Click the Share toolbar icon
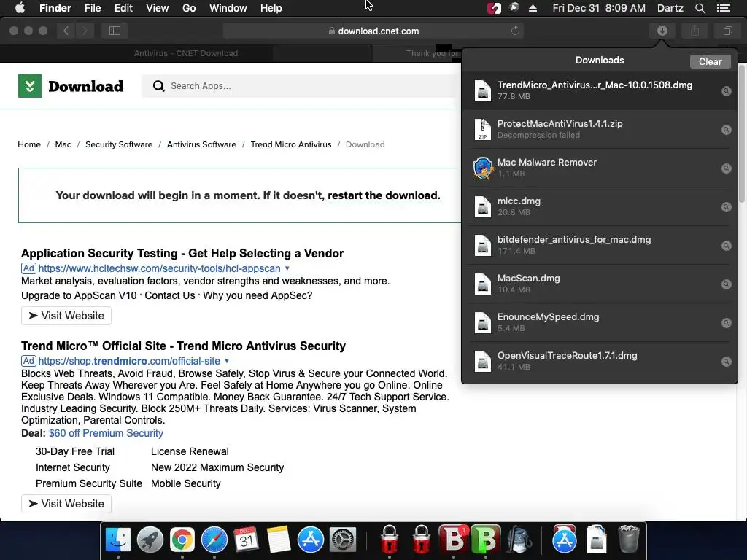The height and width of the screenshot is (560, 747). coord(695,31)
